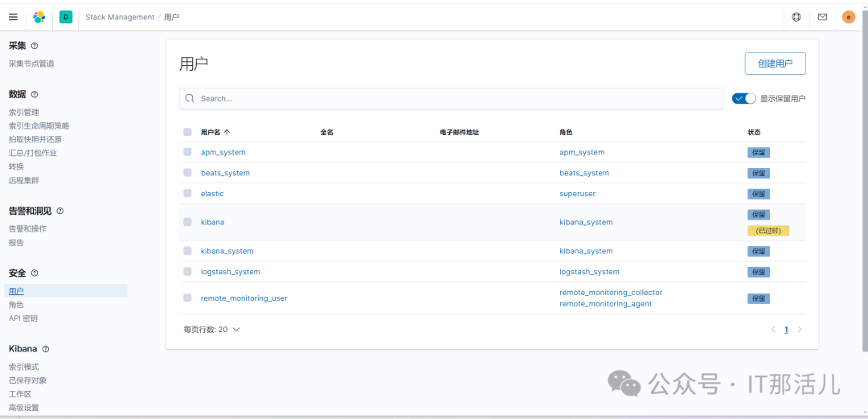The height and width of the screenshot is (419, 868).
Task: Open 工作区 in sidebar
Action: [x=20, y=394]
